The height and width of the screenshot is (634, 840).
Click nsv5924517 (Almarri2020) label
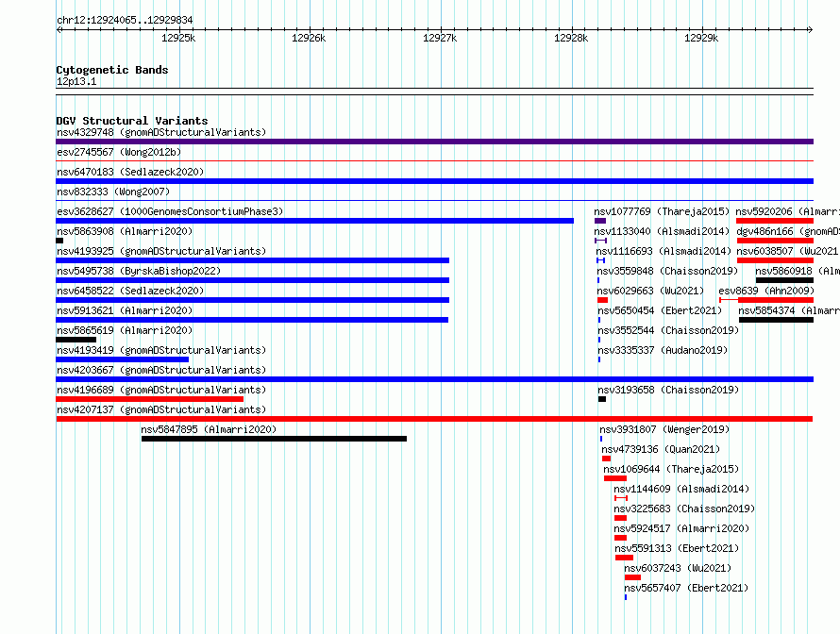click(681, 528)
